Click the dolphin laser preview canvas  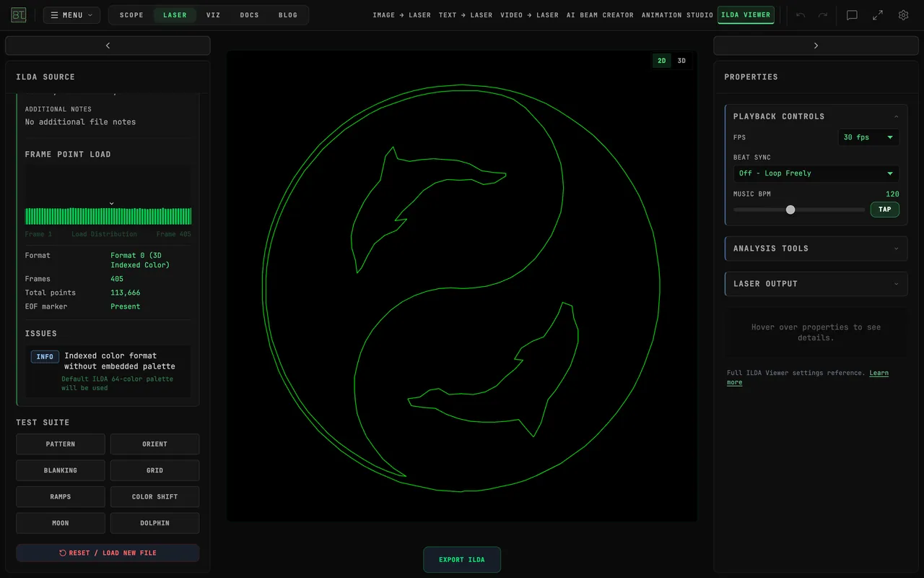pos(462,286)
